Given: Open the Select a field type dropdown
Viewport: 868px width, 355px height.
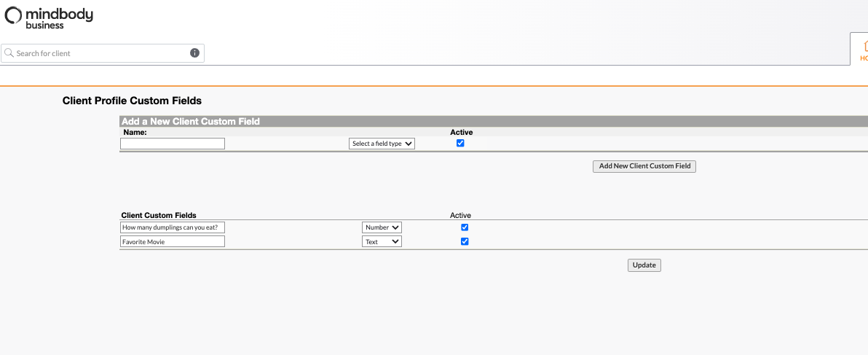Looking at the screenshot, I should [382, 144].
